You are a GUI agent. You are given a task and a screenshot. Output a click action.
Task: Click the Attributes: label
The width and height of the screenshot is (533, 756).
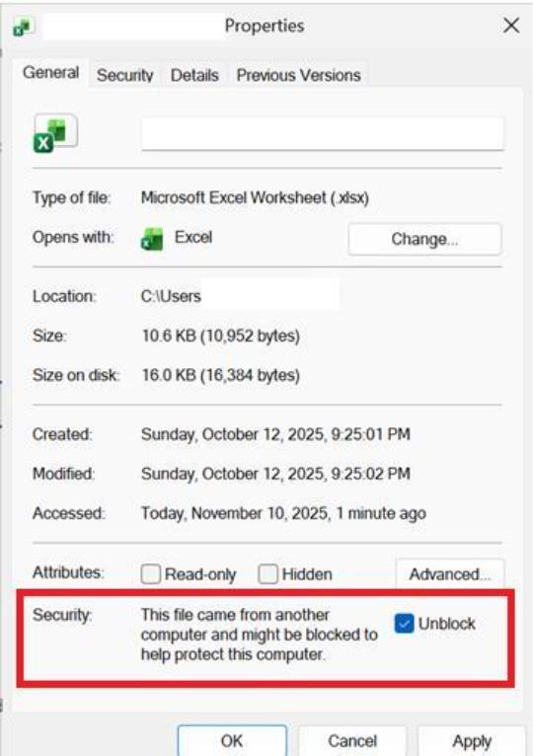[68, 572]
